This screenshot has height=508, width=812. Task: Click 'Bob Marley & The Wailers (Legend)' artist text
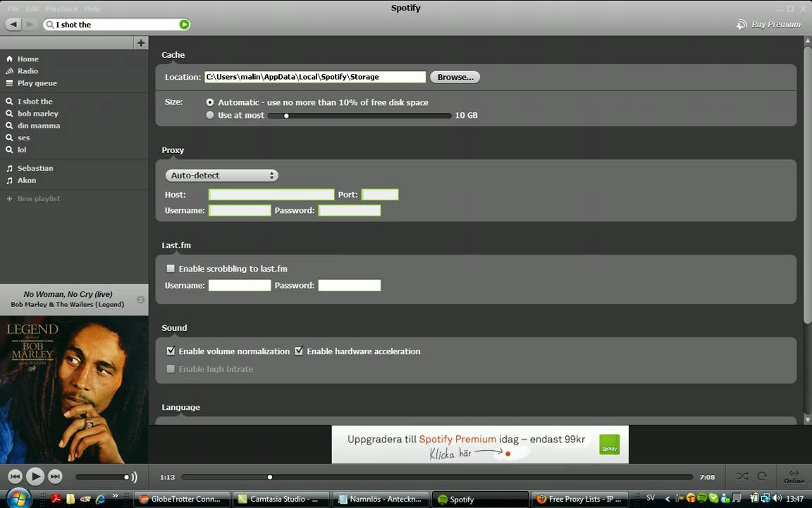pos(68,305)
